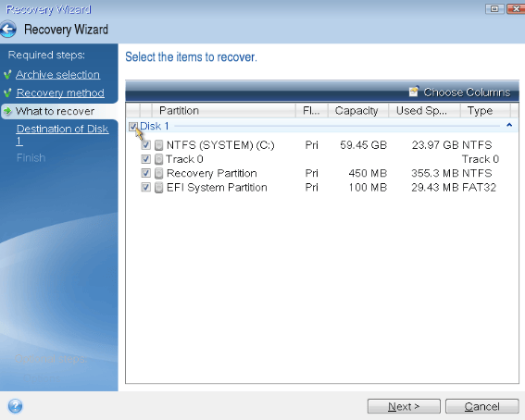Go to the Archive selection step

coord(57,74)
